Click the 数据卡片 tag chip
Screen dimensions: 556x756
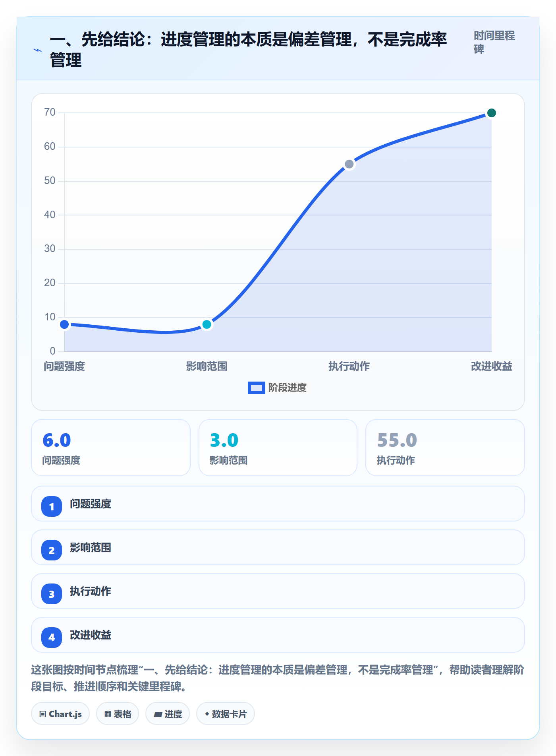click(x=226, y=714)
